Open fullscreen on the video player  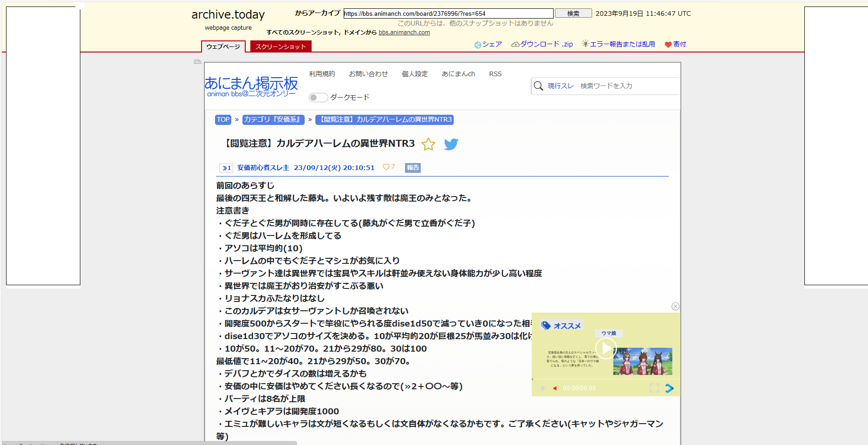[654, 388]
